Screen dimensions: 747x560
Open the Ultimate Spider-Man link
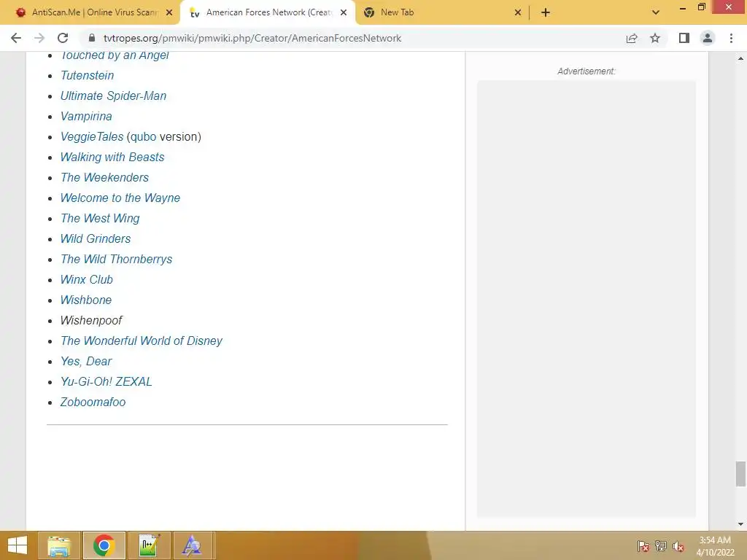113,96
